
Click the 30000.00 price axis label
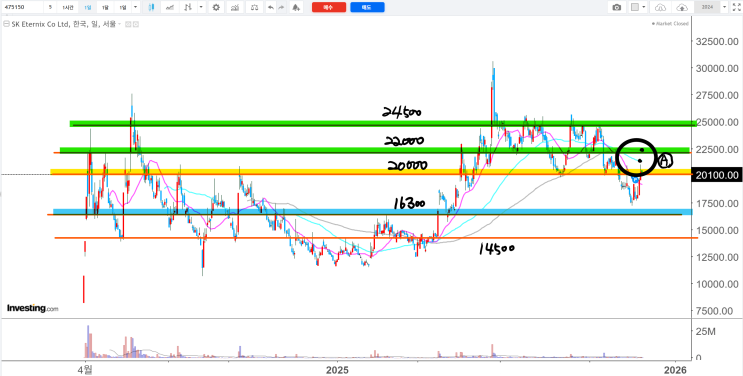tap(717, 68)
